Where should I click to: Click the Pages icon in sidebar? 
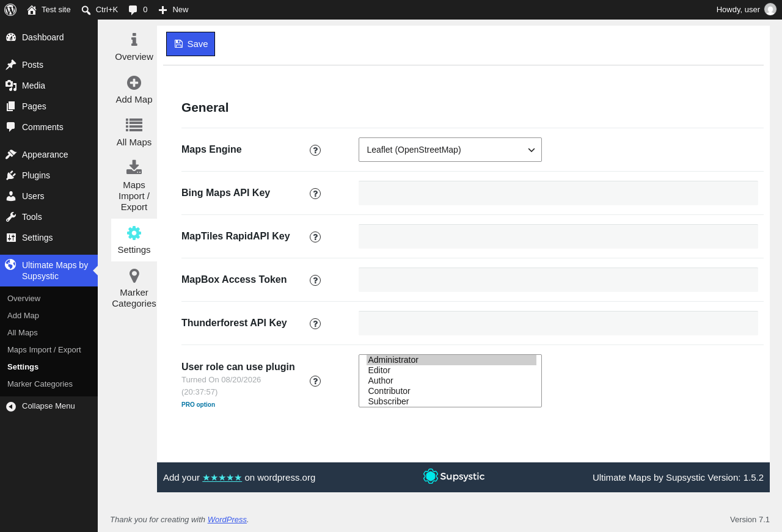11,106
